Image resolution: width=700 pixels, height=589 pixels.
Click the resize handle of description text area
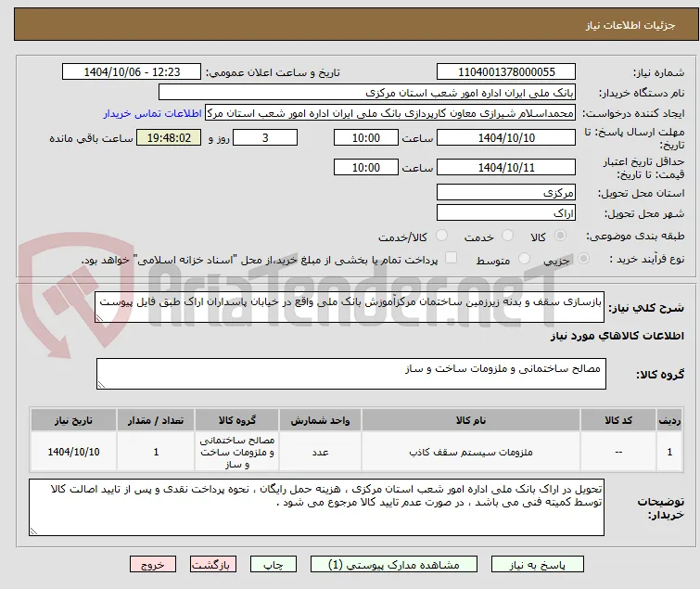pos(99,318)
